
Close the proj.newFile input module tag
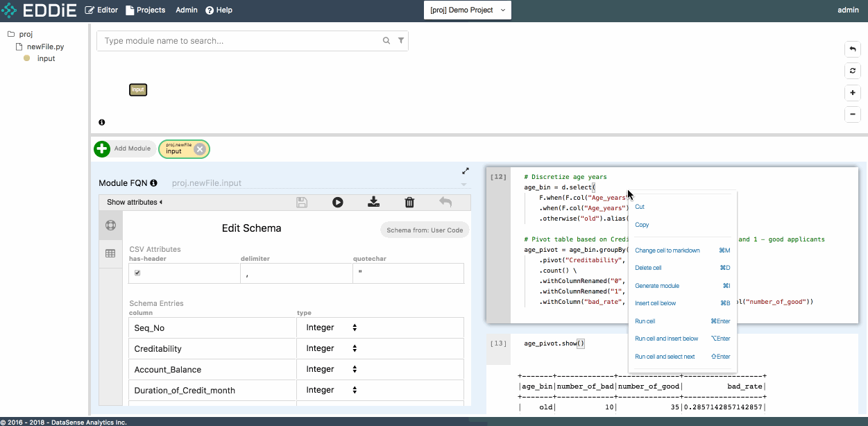[x=200, y=148]
